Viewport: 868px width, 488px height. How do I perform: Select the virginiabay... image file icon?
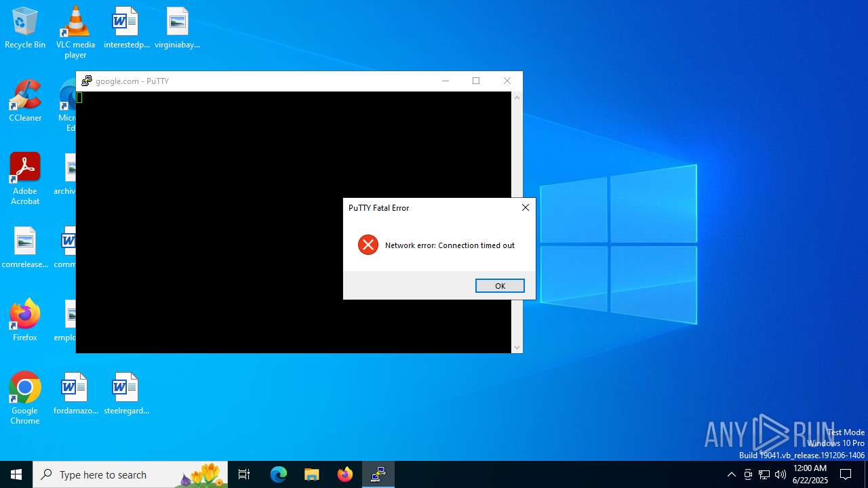[x=178, y=28]
